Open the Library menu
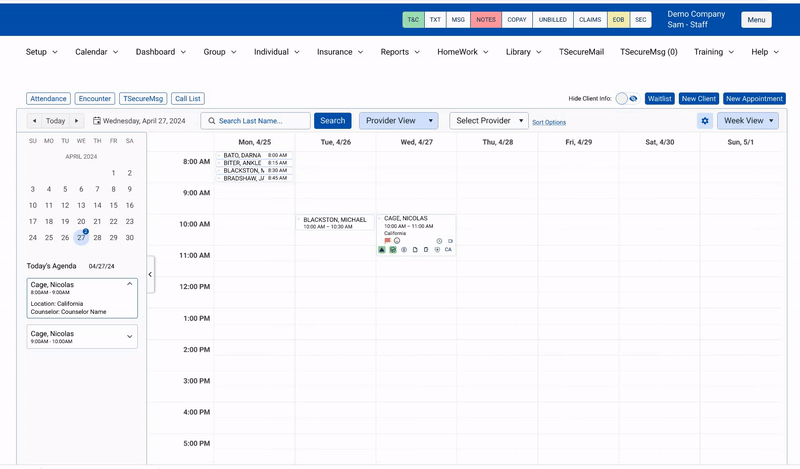Image resolution: width=800 pixels, height=469 pixels. pos(523,52)
